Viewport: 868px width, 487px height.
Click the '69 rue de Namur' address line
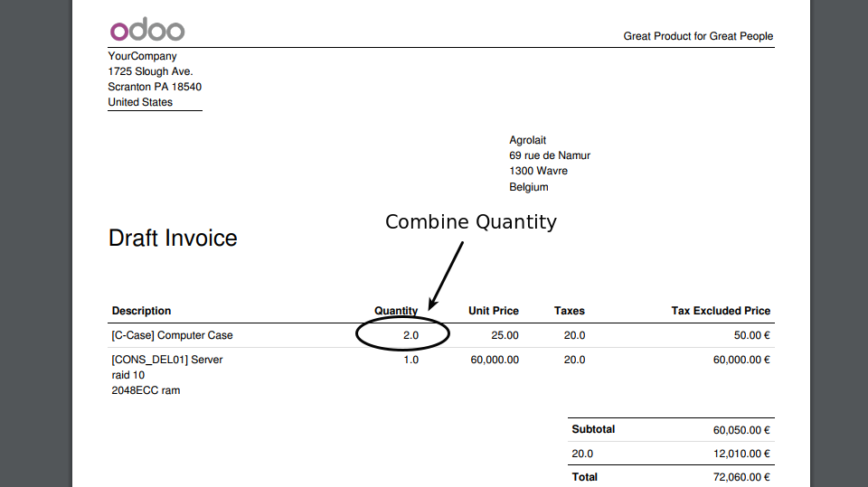click(x=550, y=155)
